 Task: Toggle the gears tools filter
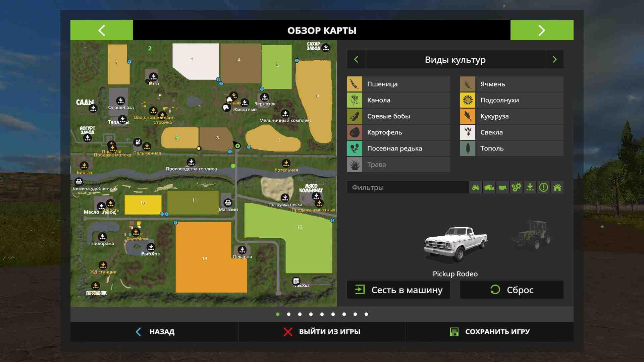(516, 187)
